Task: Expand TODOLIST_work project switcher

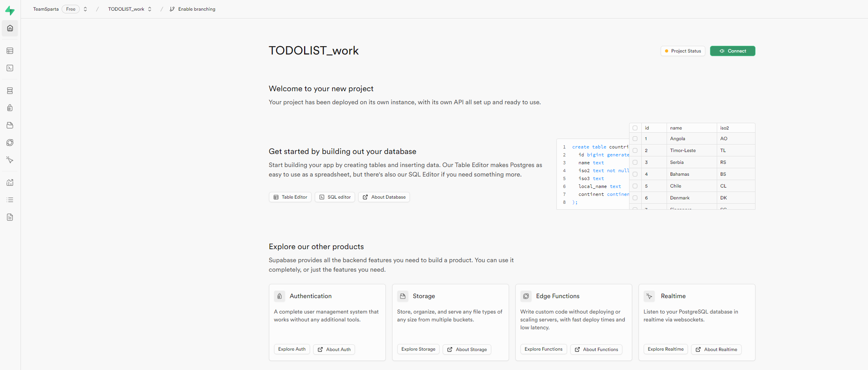Action: click(x=150, y=9)
